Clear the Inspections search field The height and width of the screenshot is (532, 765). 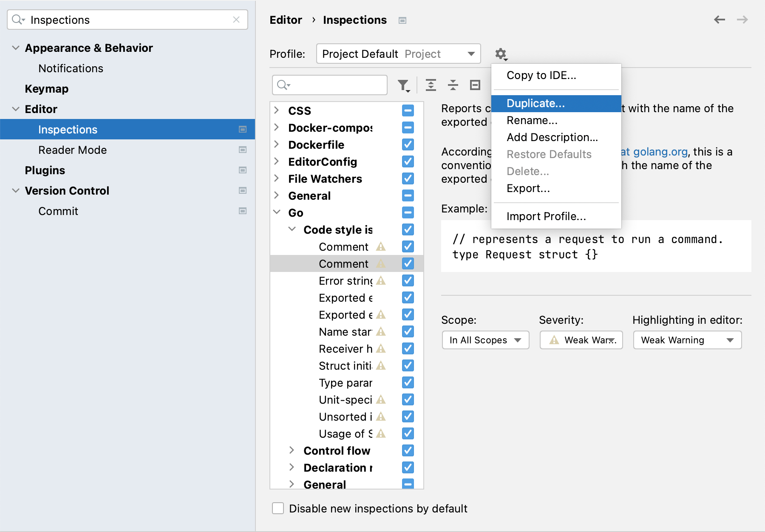coord(236,20)
